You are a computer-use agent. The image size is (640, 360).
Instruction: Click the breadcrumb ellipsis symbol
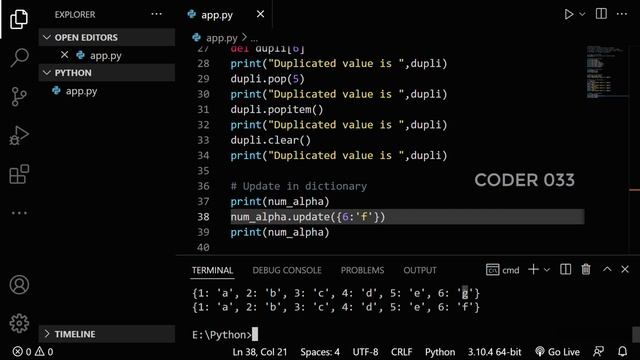(x=254, y=39)
